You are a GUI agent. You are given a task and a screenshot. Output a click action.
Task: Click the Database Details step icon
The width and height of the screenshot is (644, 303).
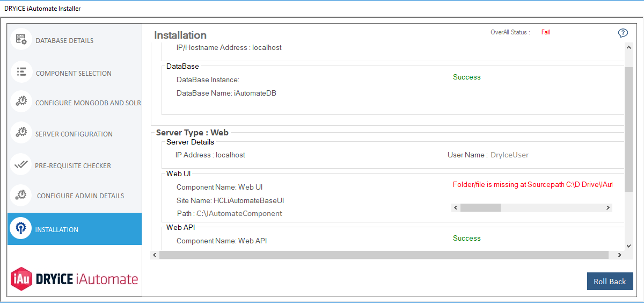[21, 39]
